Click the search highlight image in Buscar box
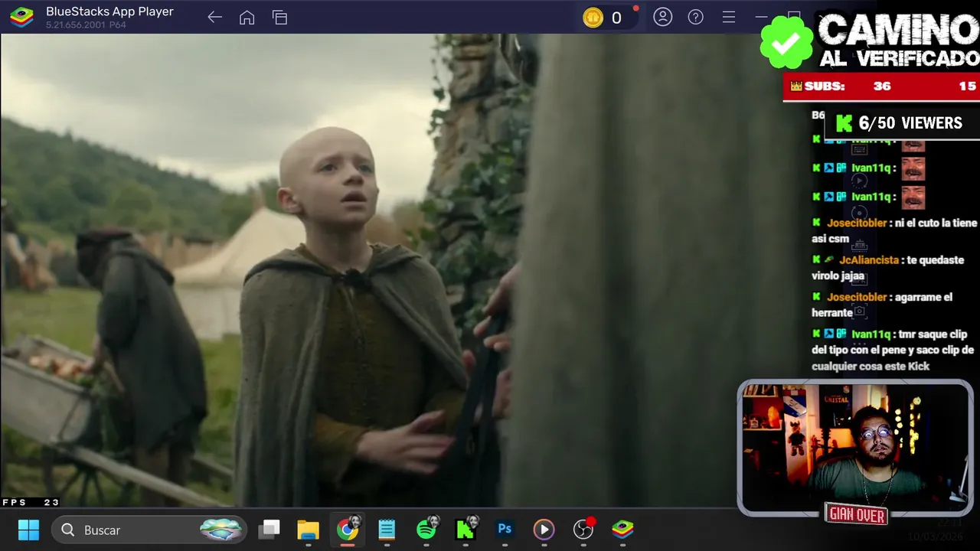 (221, 530)
